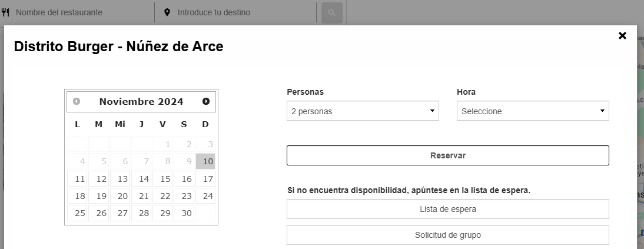Click the magnifier search button
The height and width of the screenshot is (249, 644).
pyautogui.click(x=331, y=12)
